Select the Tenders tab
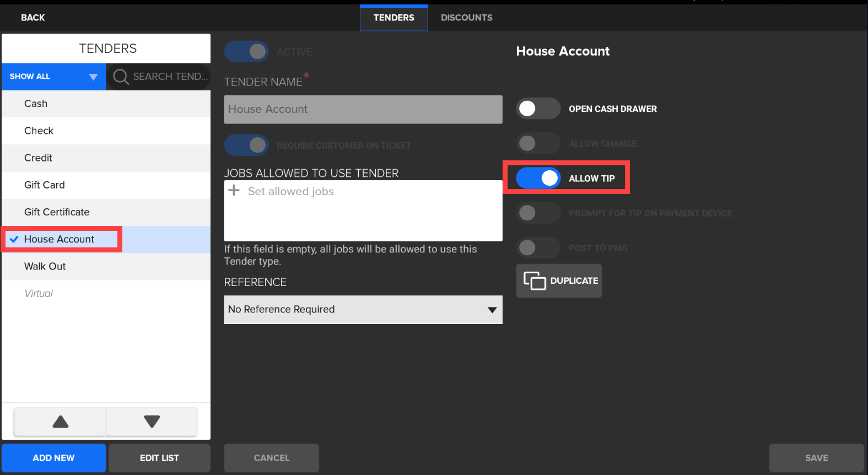The height and width of the screenshot is (475, 868). click(x=393, y=18)
